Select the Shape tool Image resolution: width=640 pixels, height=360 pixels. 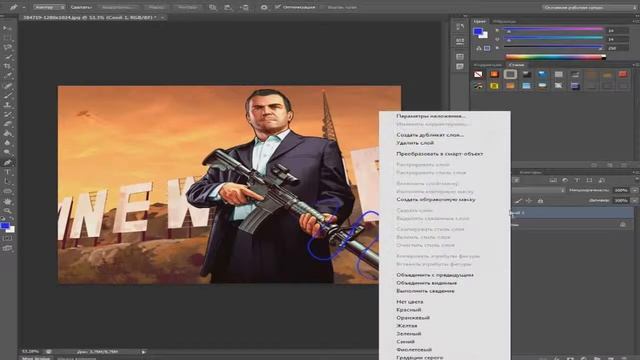pos(7,191)
